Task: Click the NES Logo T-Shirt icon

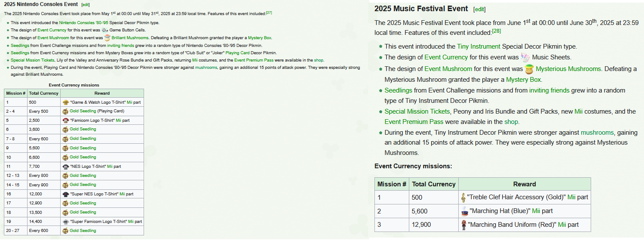Action: [65, 167]
